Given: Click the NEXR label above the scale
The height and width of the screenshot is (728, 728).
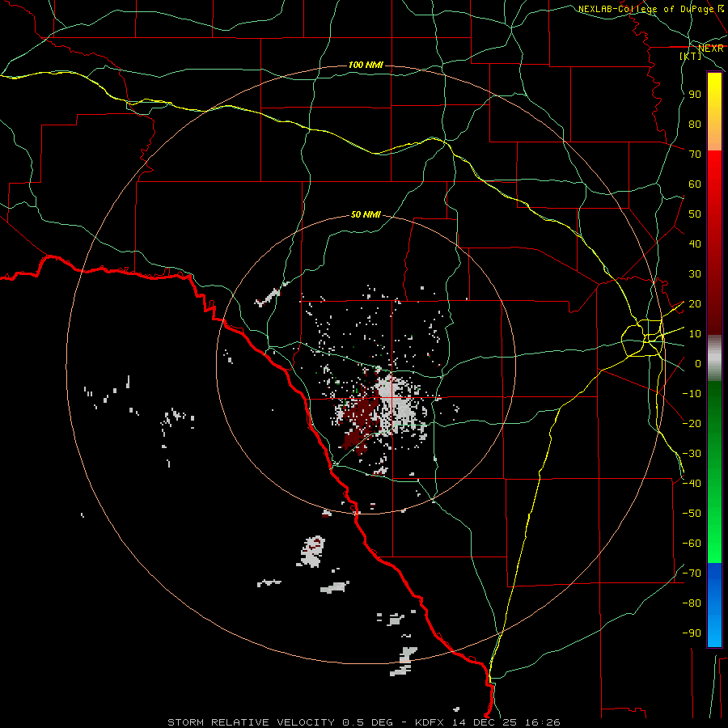Looking at the screenshot, I should point(710,49).
